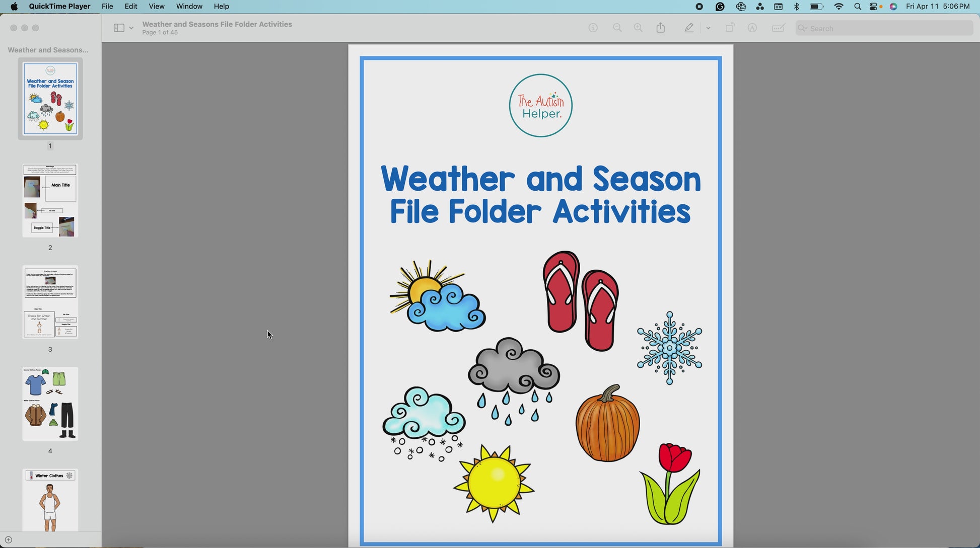Viewport: 980px width, 548px height.
Task: Click the zoom in magnifier icon
Action: point(638,28)
